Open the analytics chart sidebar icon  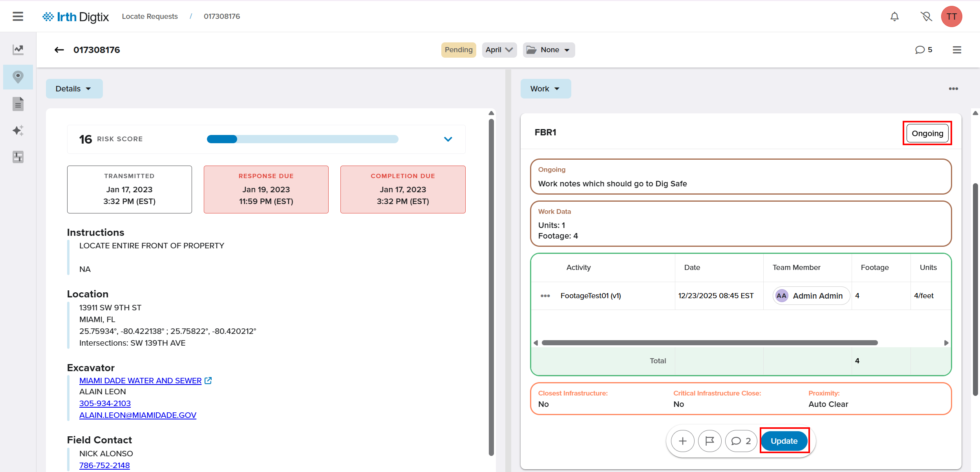[18, 49]
